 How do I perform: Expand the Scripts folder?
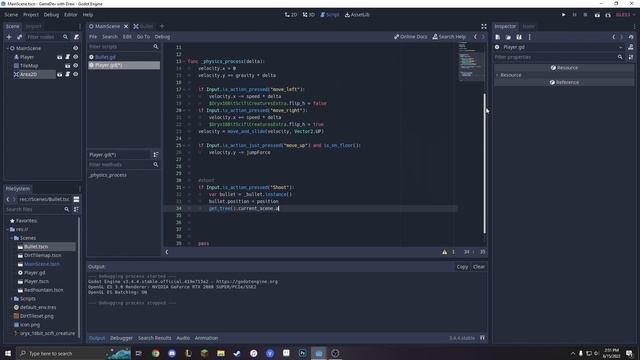click(x=12, y=299)
